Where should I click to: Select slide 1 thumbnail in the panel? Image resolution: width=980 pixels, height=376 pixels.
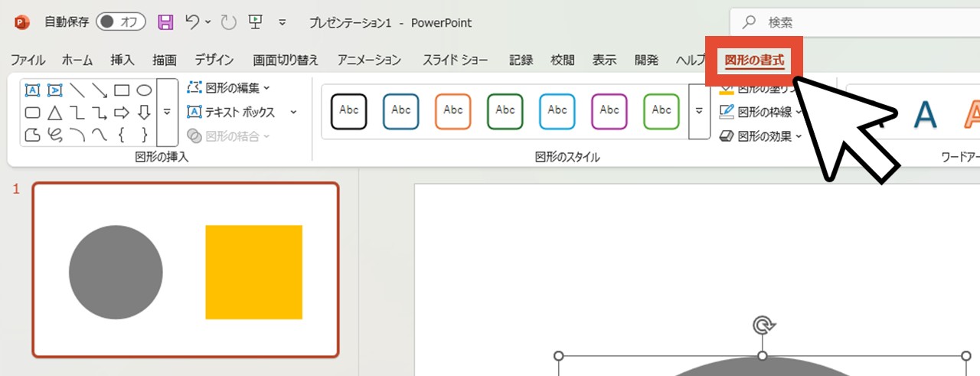(185, 270)
